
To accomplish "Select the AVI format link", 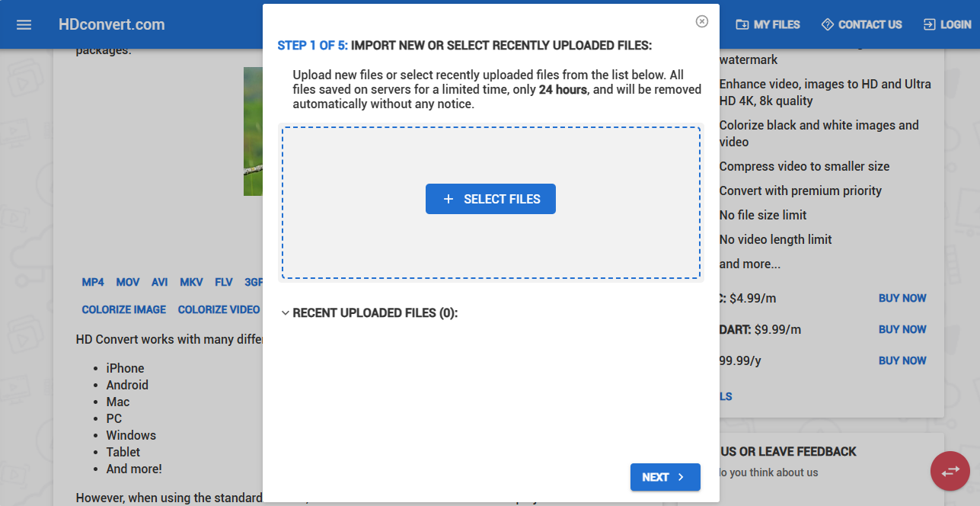I will tap(159, 282).
